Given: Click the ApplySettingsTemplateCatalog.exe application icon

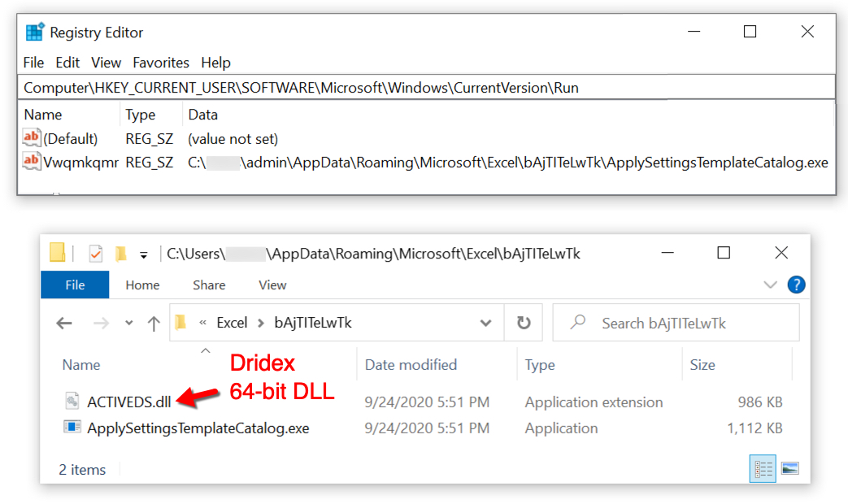Looking at the screenshot, I should pyautogui.click(x=72, y=427).
